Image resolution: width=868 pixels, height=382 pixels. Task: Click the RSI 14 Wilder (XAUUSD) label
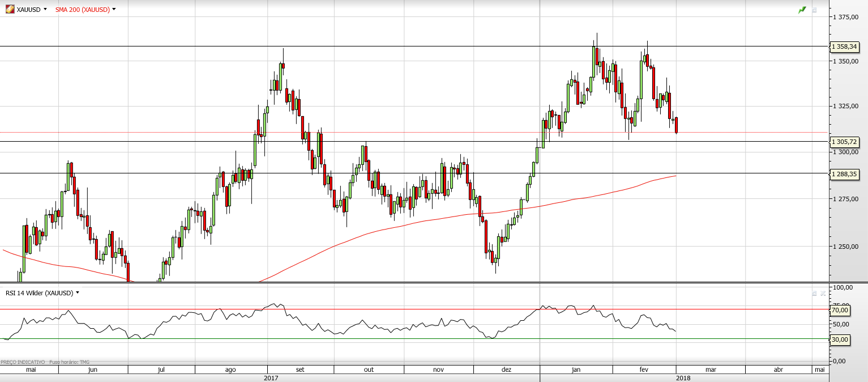(x=40, y=293)
